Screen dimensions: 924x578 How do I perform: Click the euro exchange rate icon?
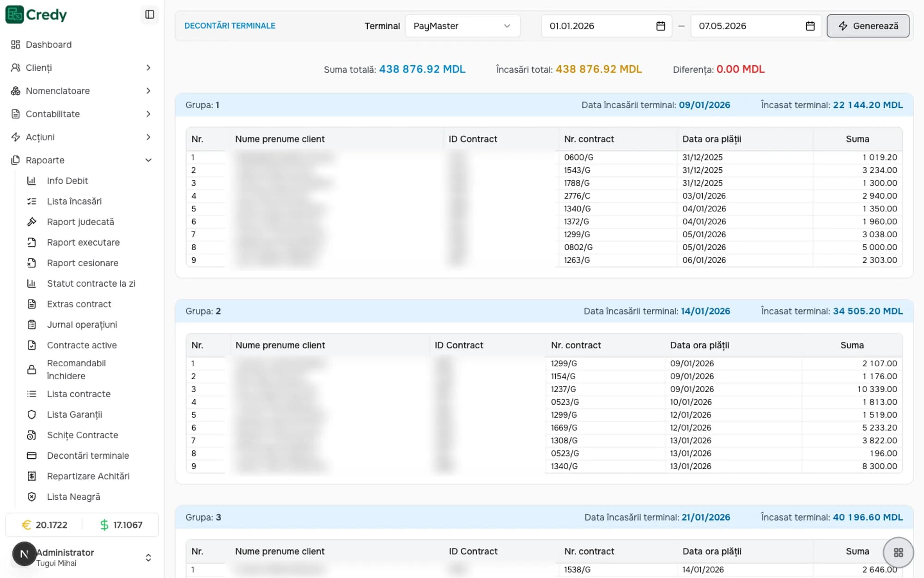26,525
